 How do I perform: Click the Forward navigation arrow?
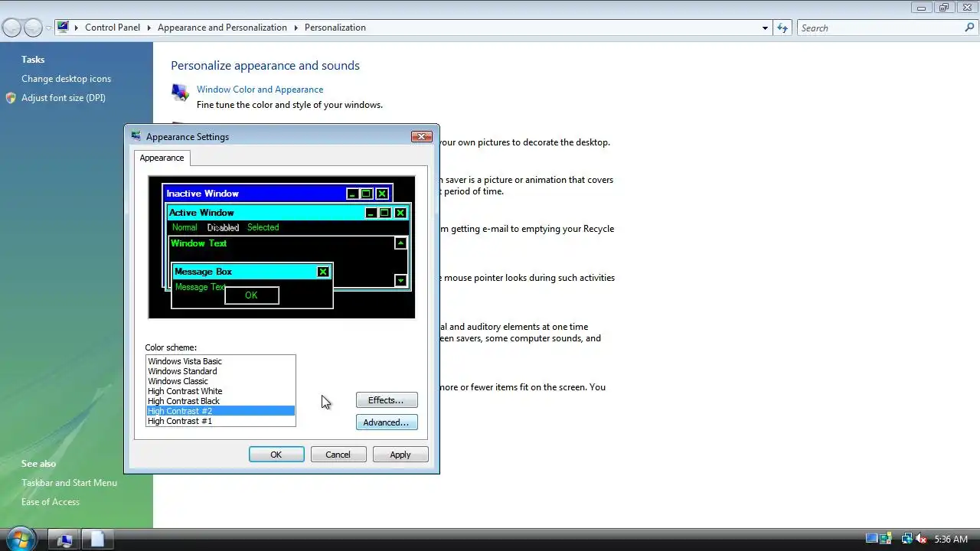(33, 28)
